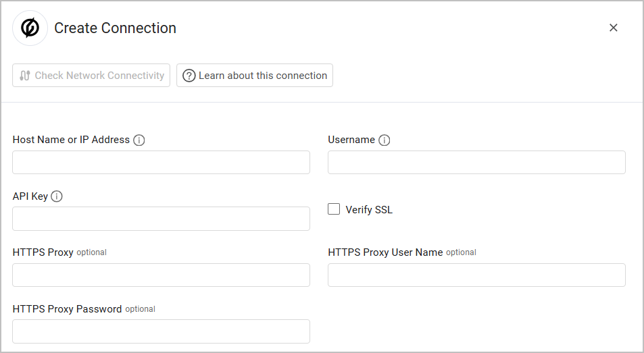Show info tooltip icon next to Username
Image resolution: width=644 pixels, height=353 pixels.
(385, 140)
